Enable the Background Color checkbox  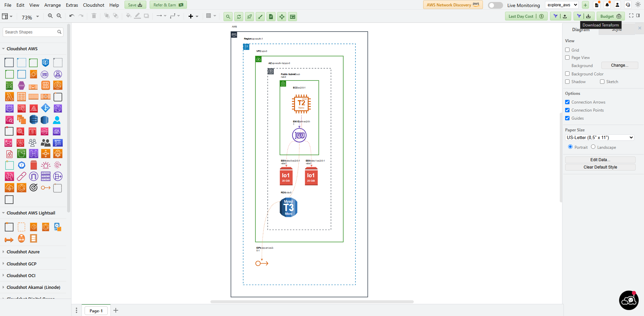tap(567, 74)
